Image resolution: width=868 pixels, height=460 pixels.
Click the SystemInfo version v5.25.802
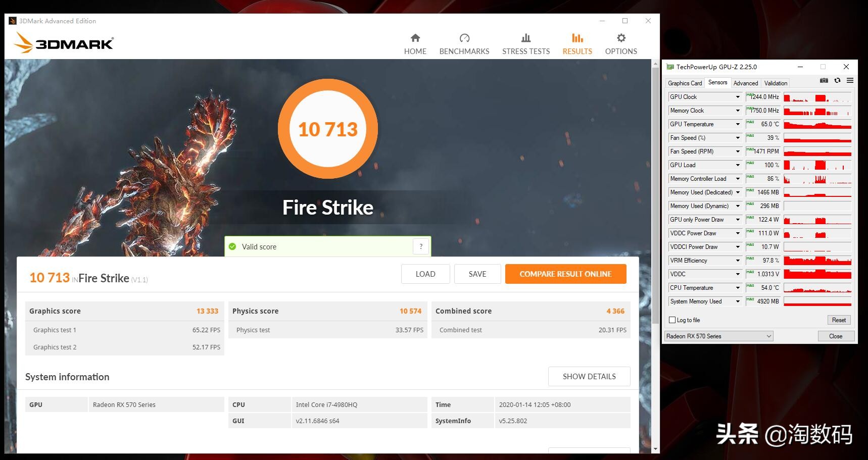tap(513, 421)
